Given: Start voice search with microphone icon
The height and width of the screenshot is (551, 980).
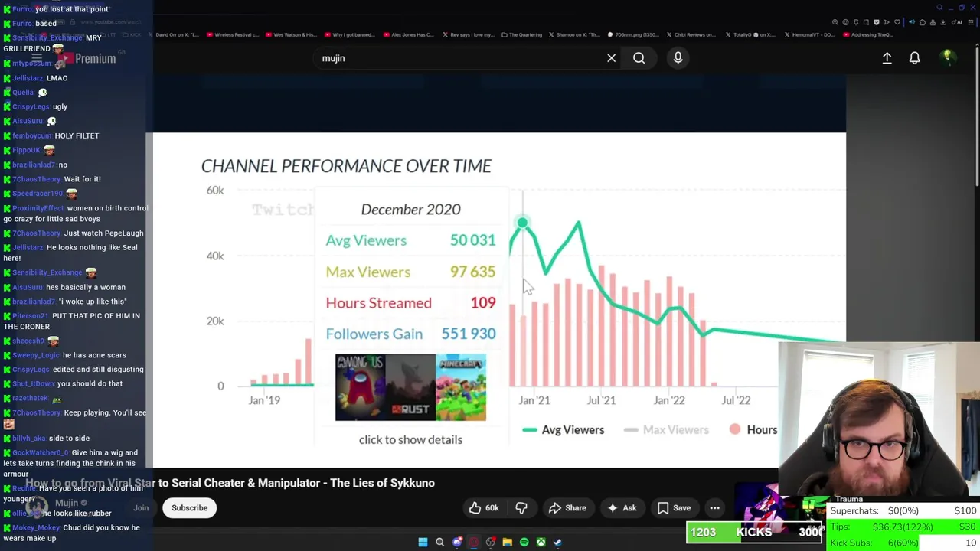Looking at the screenshot, I should click(x=678, y=58).
